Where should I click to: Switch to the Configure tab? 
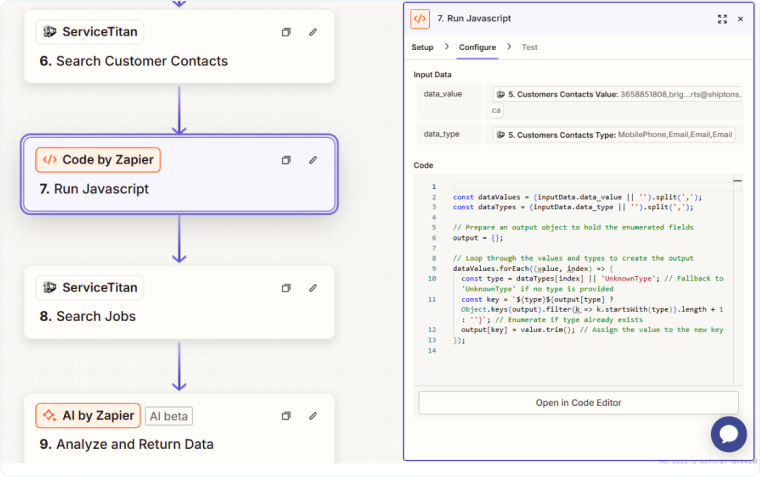[x=477, y=47]
